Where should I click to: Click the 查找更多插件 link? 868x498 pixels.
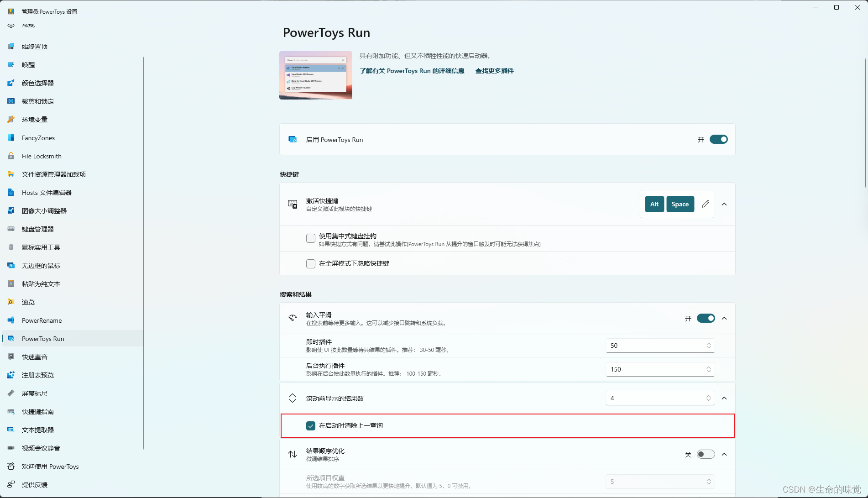(x=495, y=71)
